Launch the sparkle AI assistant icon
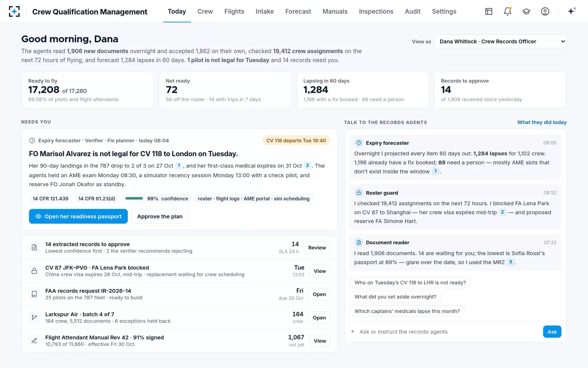 point(572,11)
